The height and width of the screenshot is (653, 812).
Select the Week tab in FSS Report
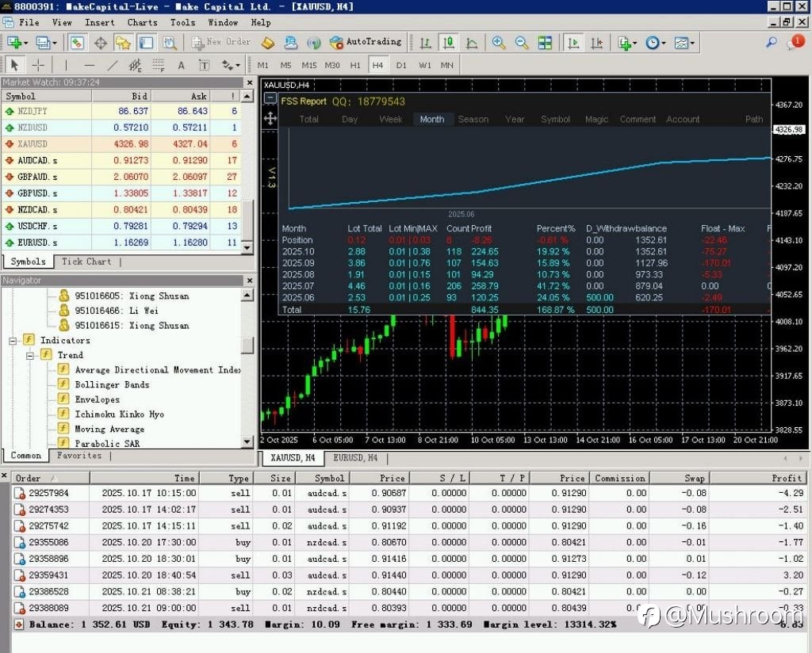point(390,119)
